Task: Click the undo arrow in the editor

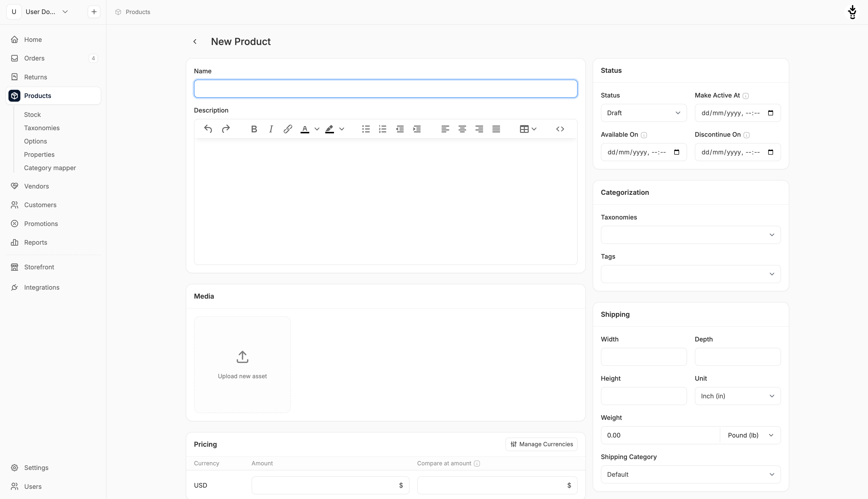Action: (208, 129)
